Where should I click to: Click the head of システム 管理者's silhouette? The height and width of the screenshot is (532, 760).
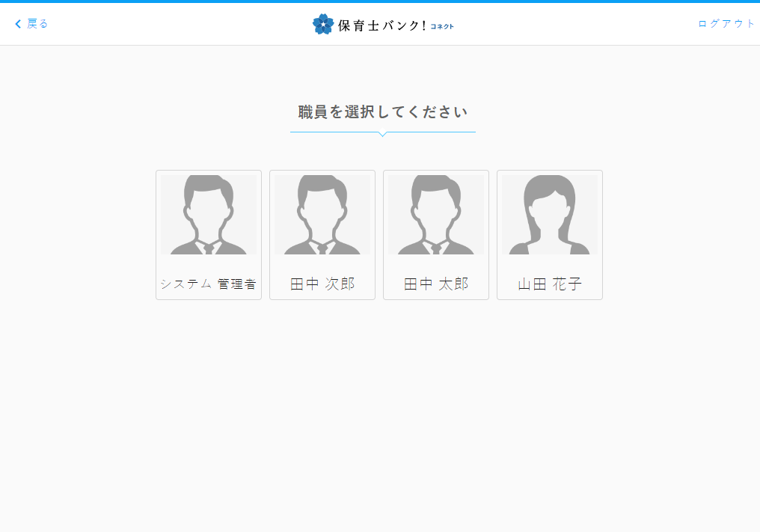point(209,196)
